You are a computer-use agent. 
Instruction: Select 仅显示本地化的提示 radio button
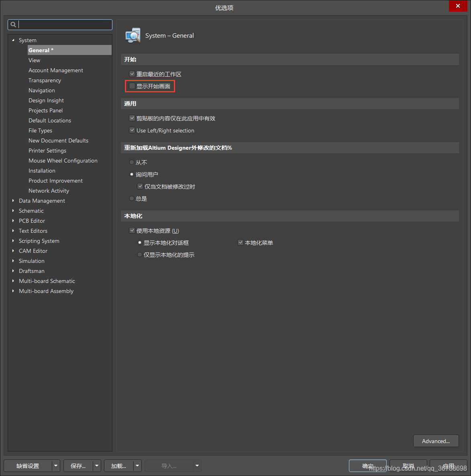(x=140, y=255)
